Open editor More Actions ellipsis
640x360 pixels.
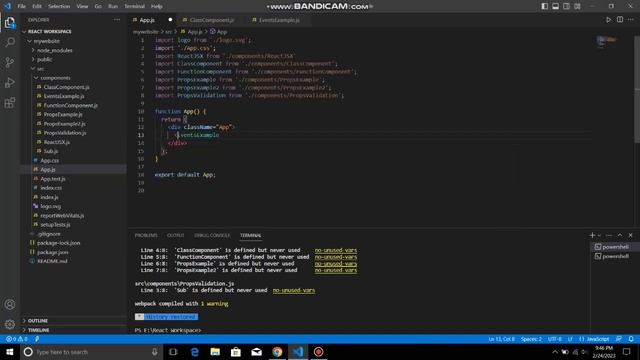[x=631, y=20]
